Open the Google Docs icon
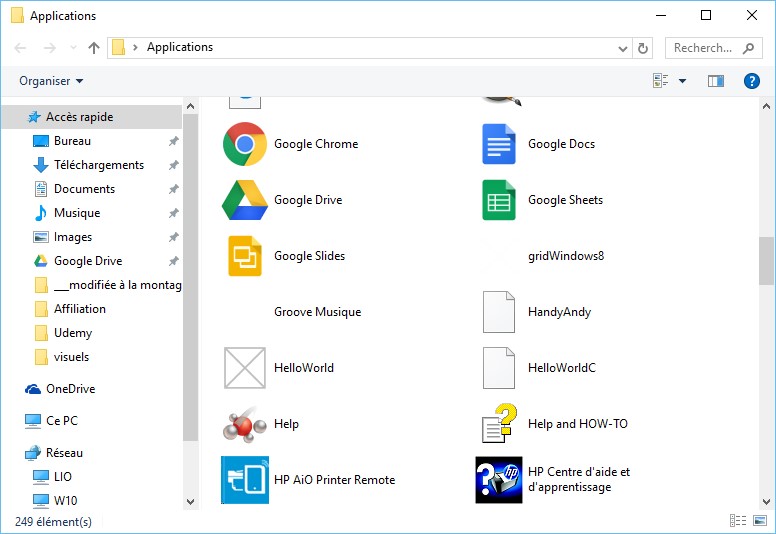Screen dimensions: 776x534 coord(498,144)
